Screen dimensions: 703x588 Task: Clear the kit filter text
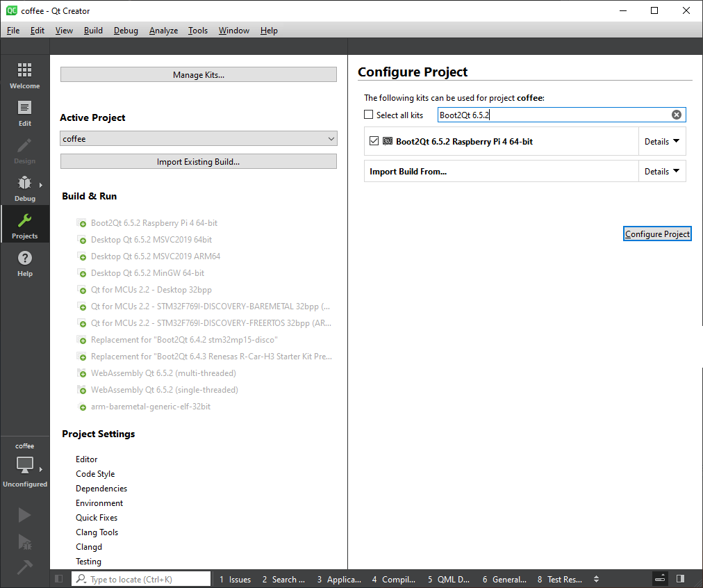pos(677,115)
